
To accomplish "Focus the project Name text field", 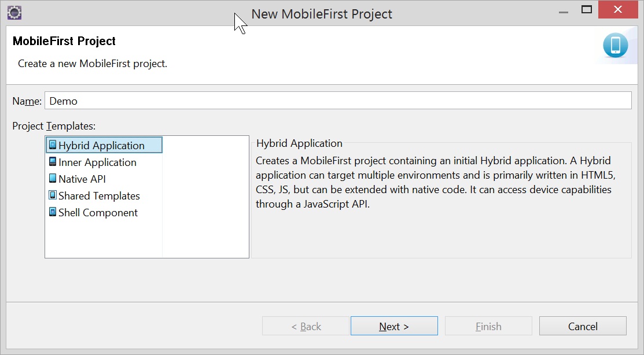I will [337, 101].
